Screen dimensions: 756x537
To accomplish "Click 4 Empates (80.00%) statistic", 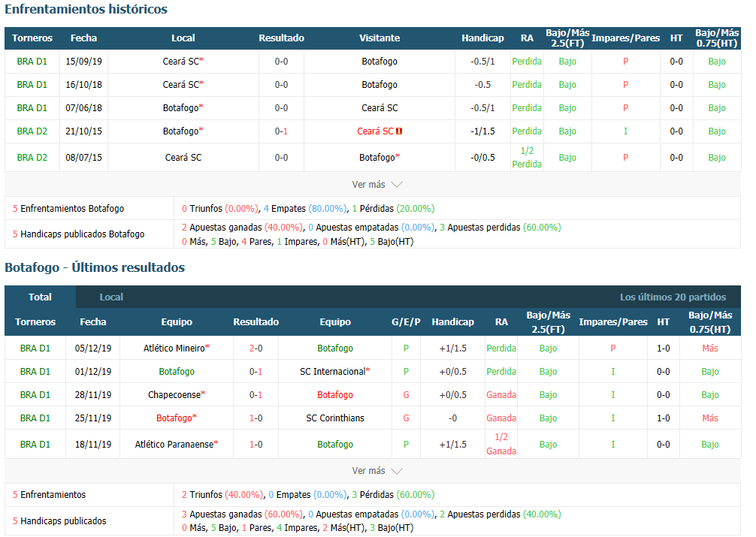I will pos(305,209).
